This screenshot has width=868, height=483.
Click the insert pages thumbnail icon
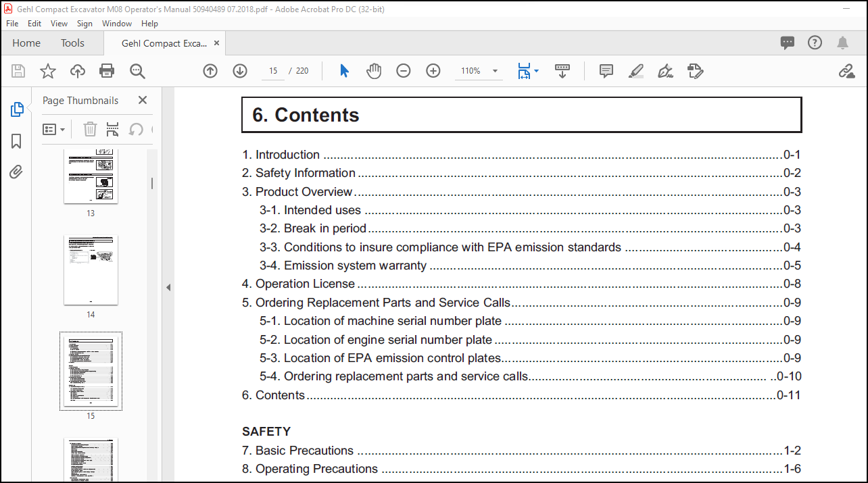[112, 129]
